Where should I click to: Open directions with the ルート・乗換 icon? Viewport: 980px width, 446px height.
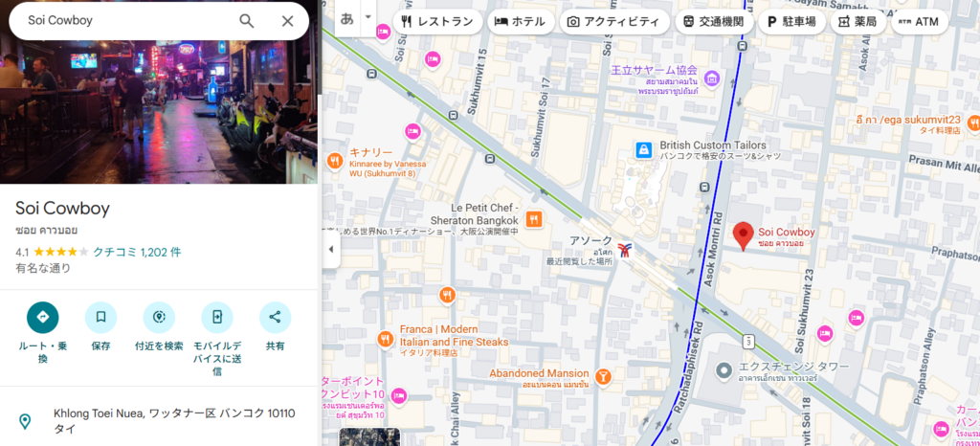pyautogui.click(x=42, y=318)
